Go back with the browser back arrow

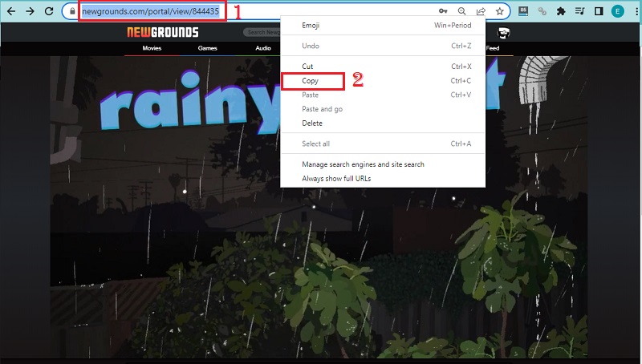click(x=11, y=11)
